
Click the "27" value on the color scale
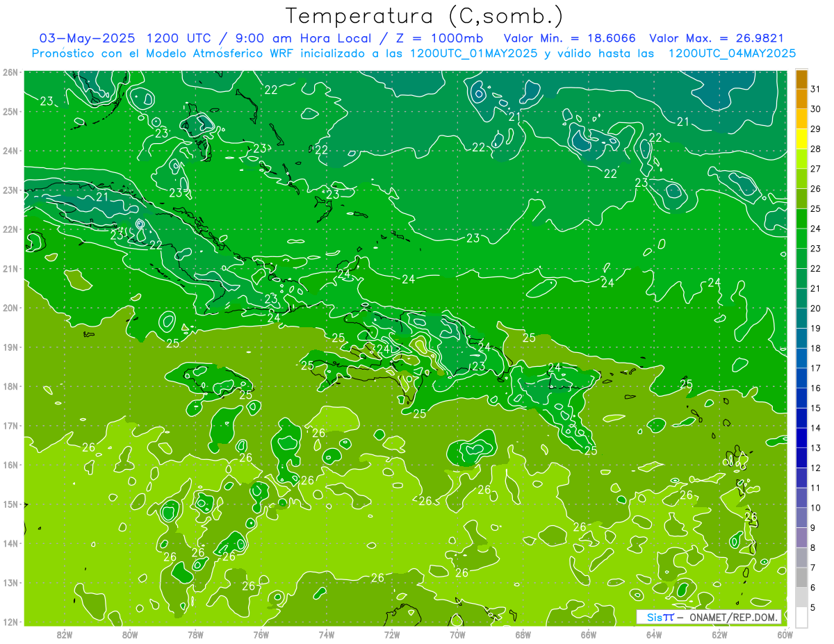(816, 169)
